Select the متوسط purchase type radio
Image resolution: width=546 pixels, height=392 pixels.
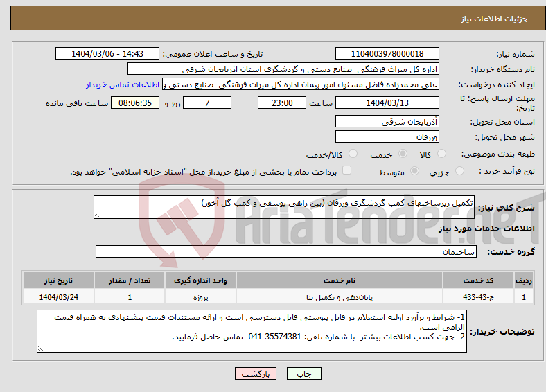[x=415, y=170]
